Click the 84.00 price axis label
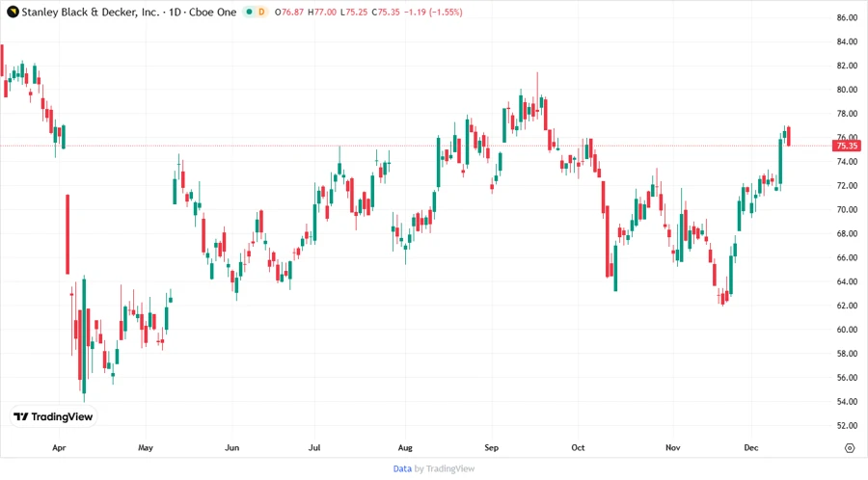Image resolution: width=868 pixels, height=480 pixels. point(847,41)
